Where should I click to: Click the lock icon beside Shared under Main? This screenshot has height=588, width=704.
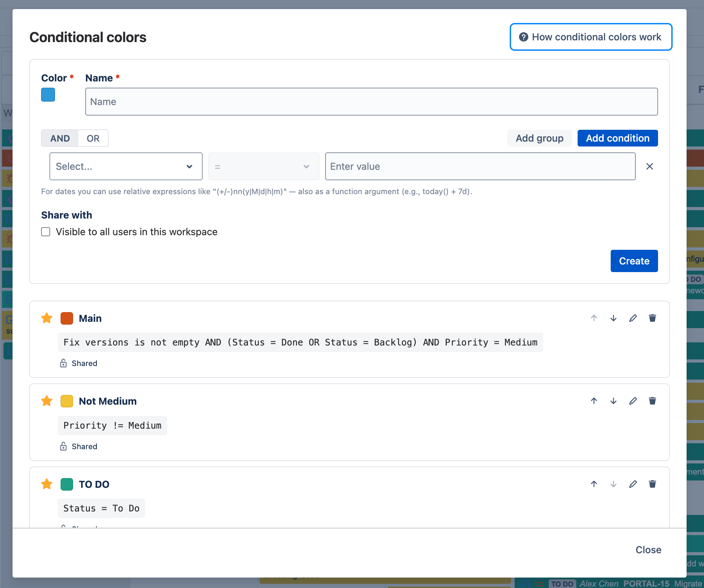pos(63,363)
